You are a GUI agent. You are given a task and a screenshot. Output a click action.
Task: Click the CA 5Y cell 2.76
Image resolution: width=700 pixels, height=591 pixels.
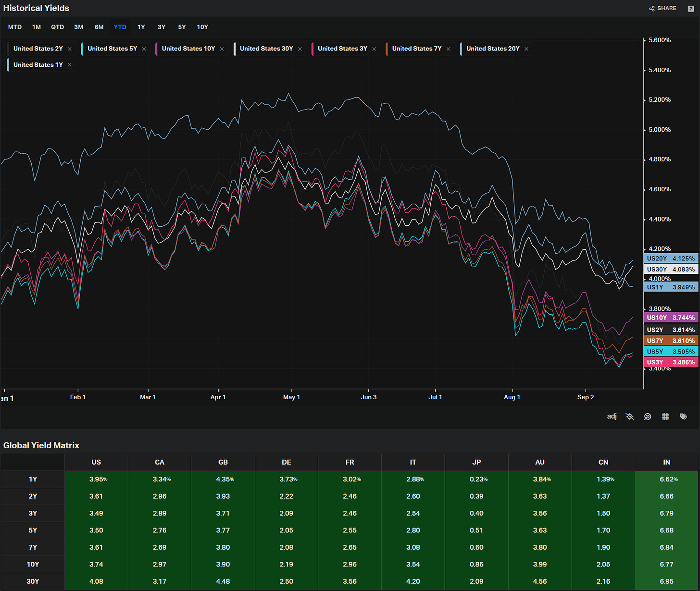[x=160, y=530]
